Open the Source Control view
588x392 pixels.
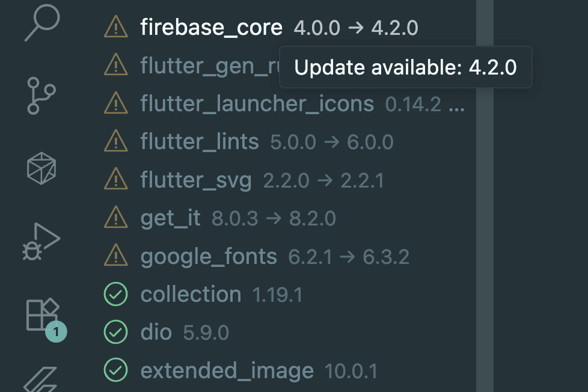pyautogui.click(x=41, y=98)
